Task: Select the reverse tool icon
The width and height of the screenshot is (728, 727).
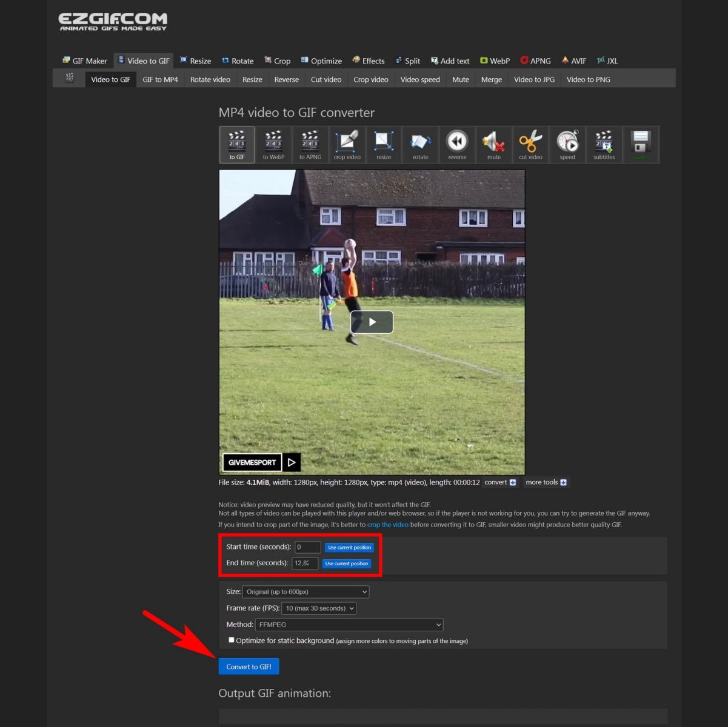Action: (457, 145)
